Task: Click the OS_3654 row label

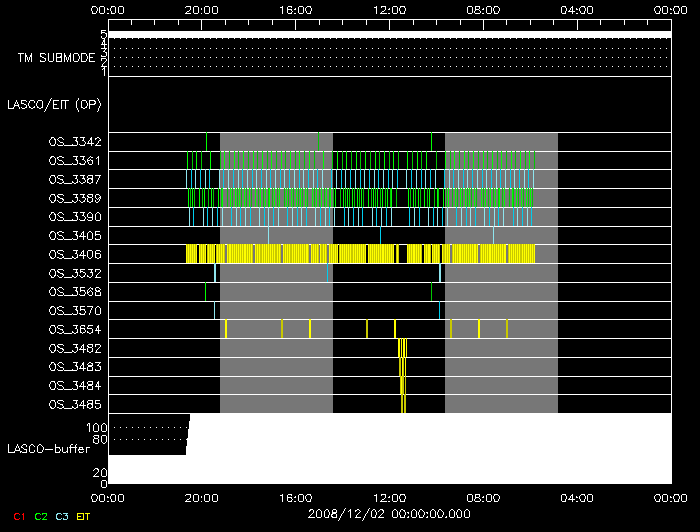Action: click(74, 329)
